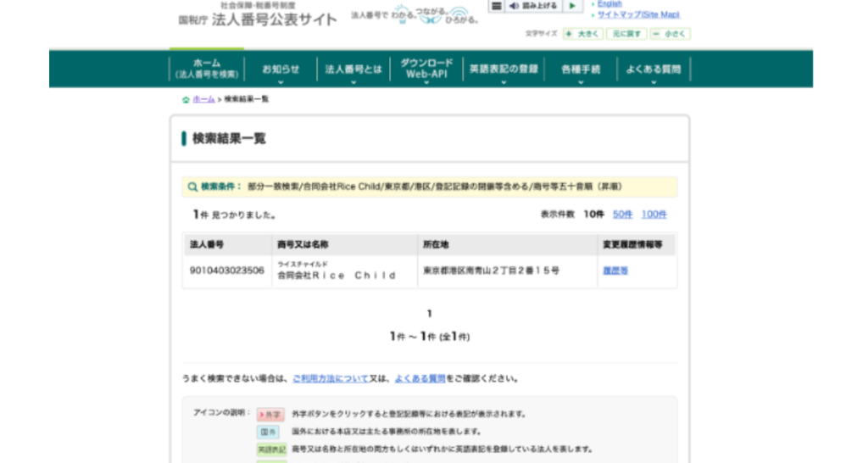Screen dimensions: 868x463
Task: Go to ホーム (法人番号を検索) menu
Action: coord(207,69)
